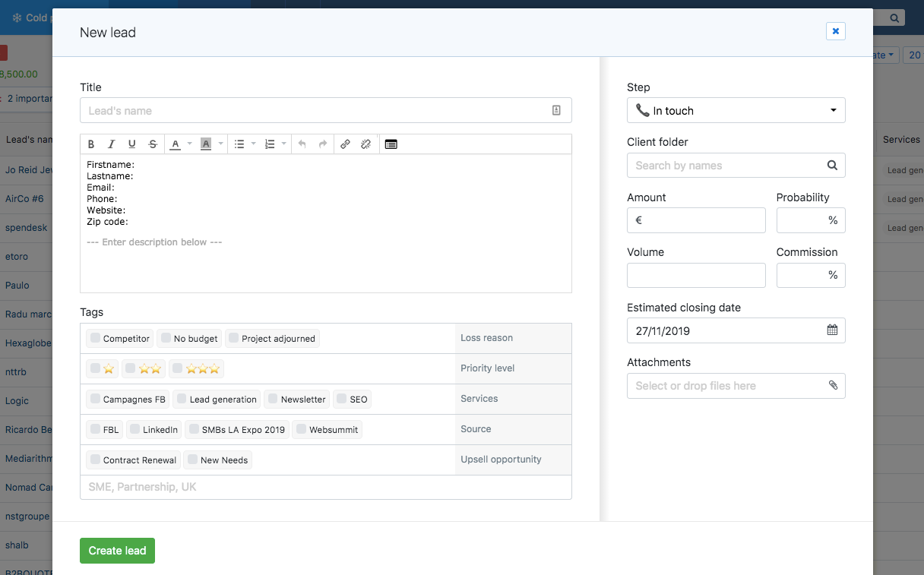Open the Step dropdown showing In touch
924x575 pixels.
click(x=736, y=111)
